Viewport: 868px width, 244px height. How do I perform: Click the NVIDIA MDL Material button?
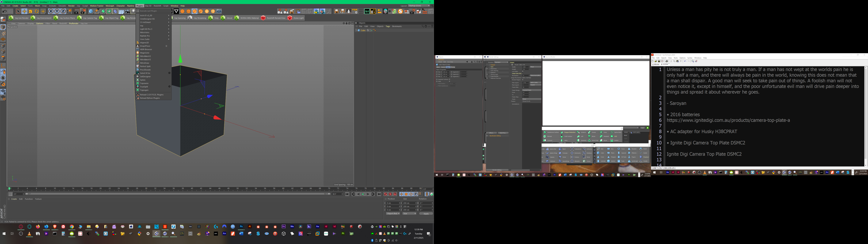point(247,18)
